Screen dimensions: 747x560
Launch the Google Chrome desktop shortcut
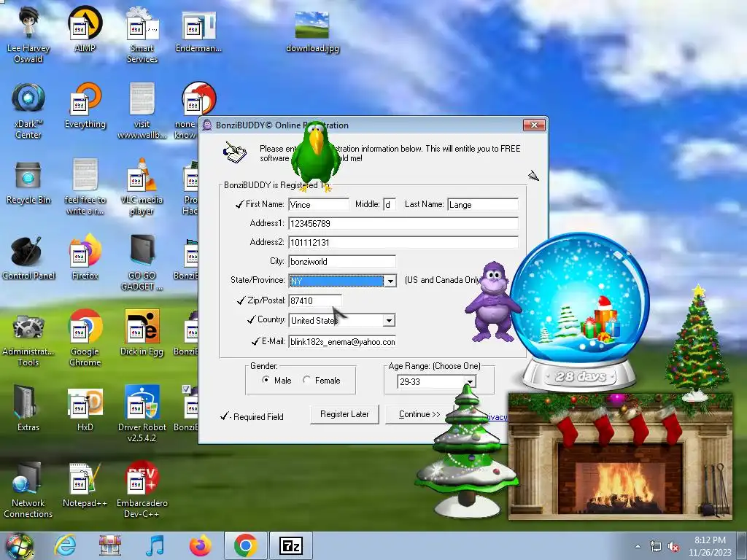tap(85, 338)
